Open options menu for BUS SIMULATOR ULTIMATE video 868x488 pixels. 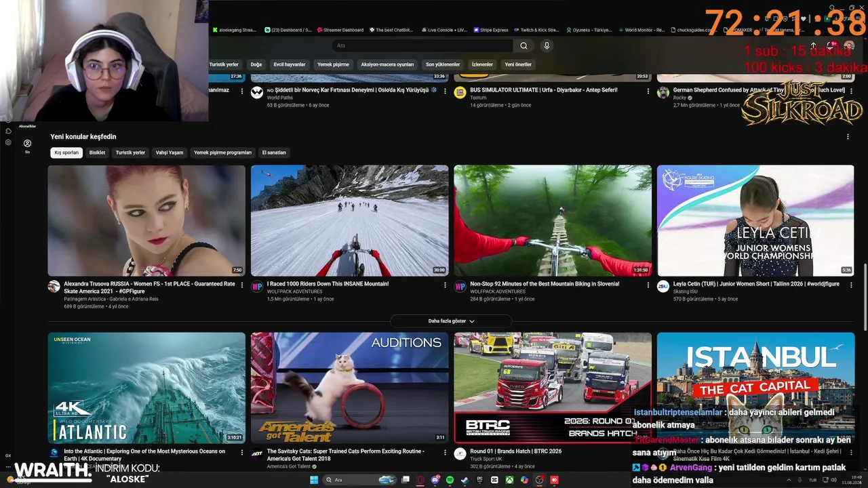[x=648, y=91]
